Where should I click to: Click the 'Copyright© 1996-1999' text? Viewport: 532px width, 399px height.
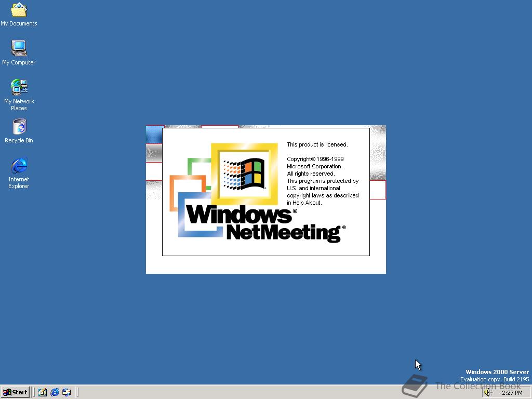[315, 159]
